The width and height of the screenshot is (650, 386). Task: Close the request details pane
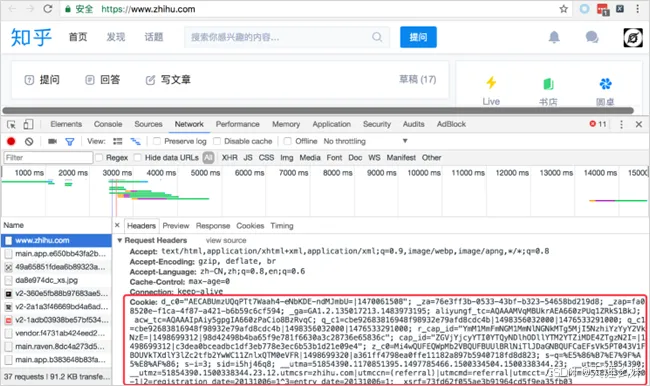point(117,225)
